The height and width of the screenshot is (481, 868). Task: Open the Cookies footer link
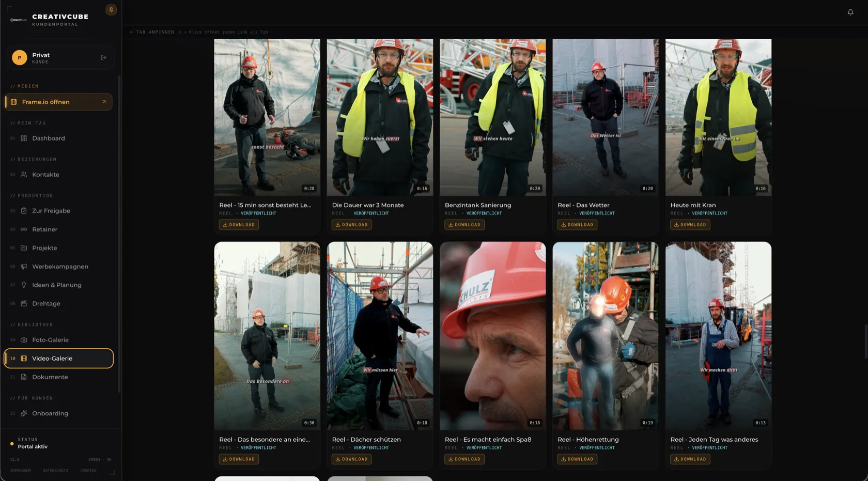click(88, 471)
